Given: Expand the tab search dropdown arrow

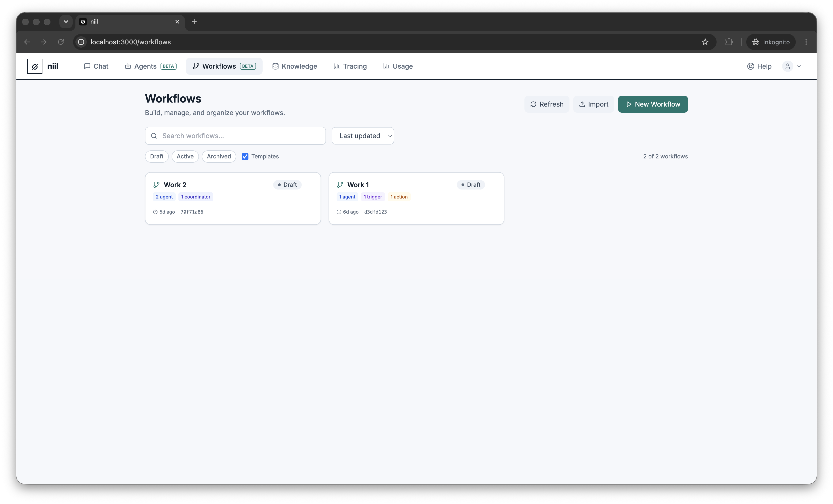Looking at the screenshot, I should (x=66, y=22).
